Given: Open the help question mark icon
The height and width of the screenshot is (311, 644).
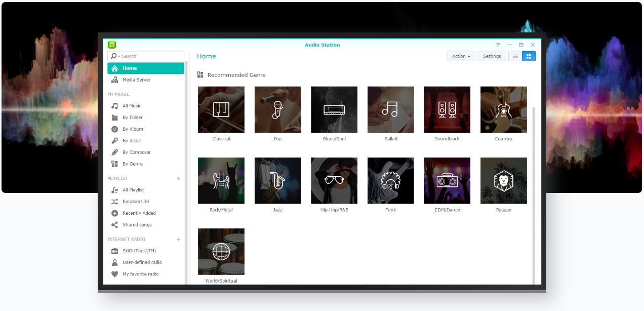Looking at the screenshot, I should coord(498,45).
